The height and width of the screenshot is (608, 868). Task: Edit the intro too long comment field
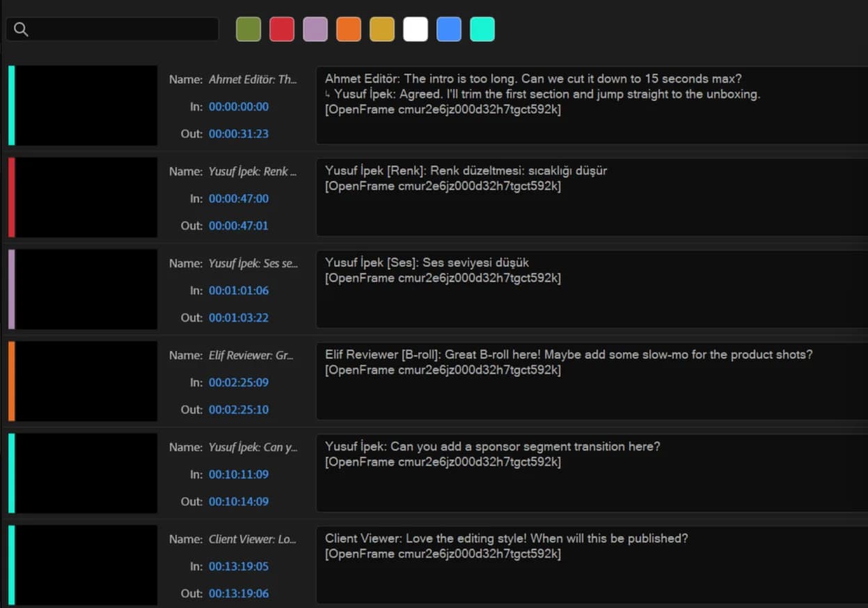592,105
